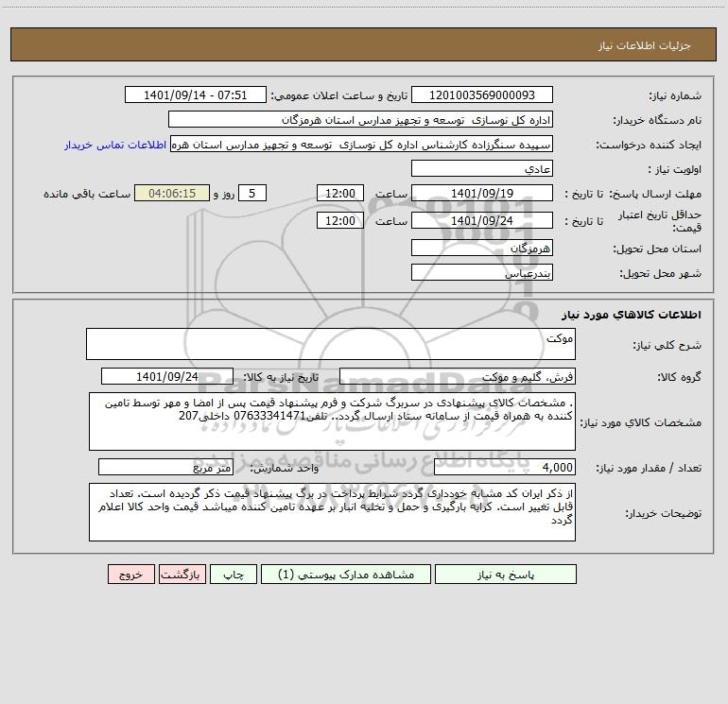
Task: Click quantity field 4,000
Action: 505,467
